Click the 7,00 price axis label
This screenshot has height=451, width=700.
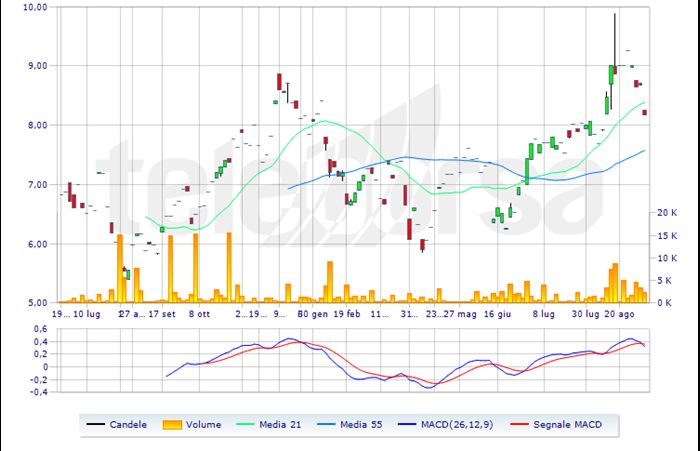38,184
